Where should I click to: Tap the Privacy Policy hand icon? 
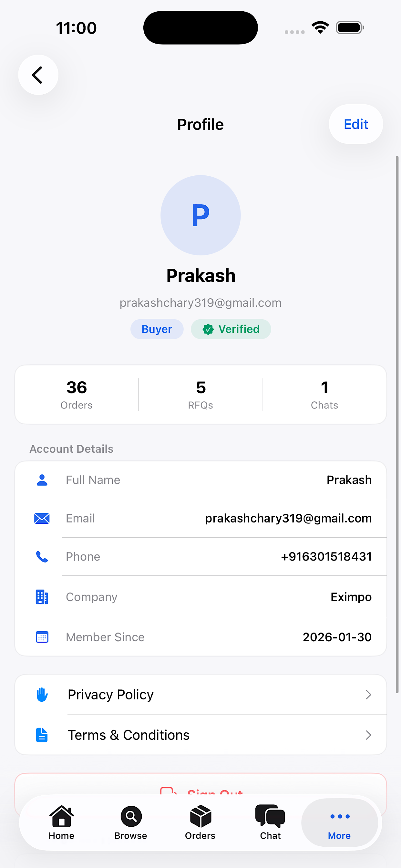coord(42,694)
